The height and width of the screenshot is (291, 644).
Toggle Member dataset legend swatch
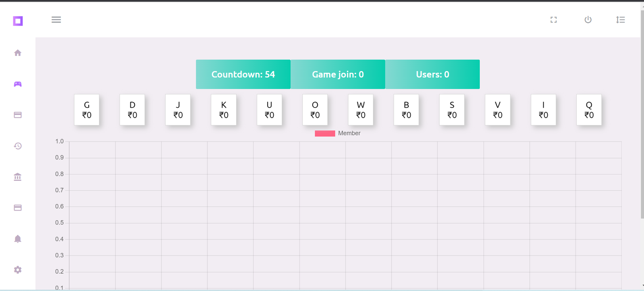click(325, 133)
